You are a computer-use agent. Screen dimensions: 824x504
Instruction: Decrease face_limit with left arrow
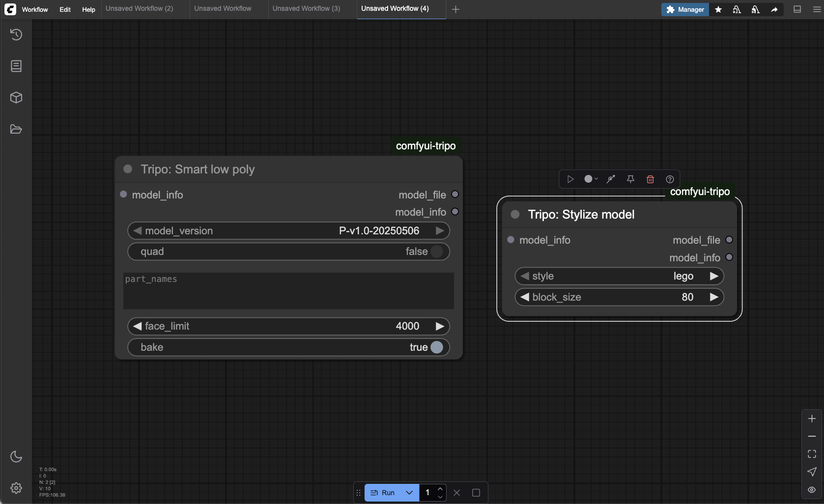tap(137, 326)
